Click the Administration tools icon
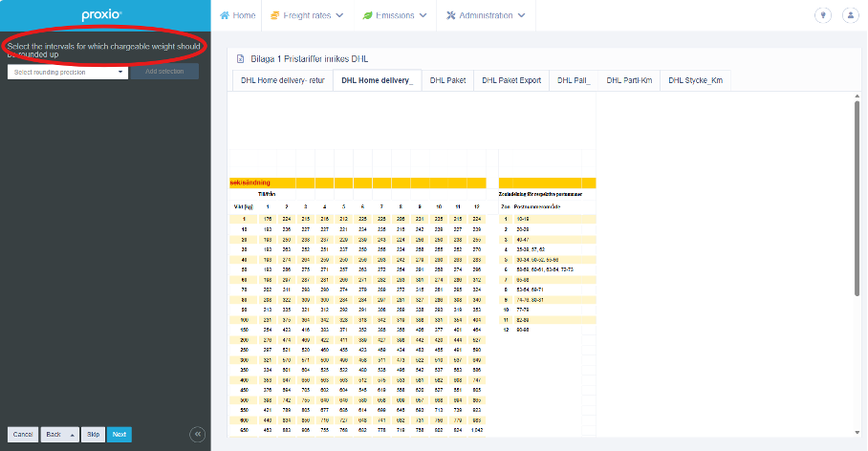The image size is (868, 451). 450,15
